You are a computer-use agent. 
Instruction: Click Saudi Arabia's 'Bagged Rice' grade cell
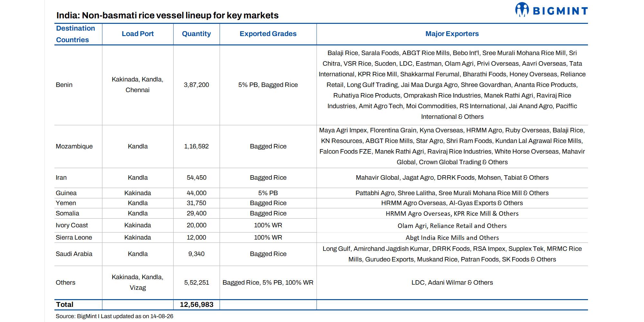point(268,254)
